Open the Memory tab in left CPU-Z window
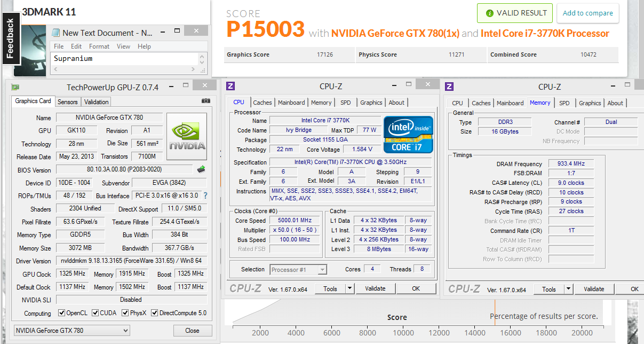The height and width of the screenshot is (344, 644). click(321, 103)
